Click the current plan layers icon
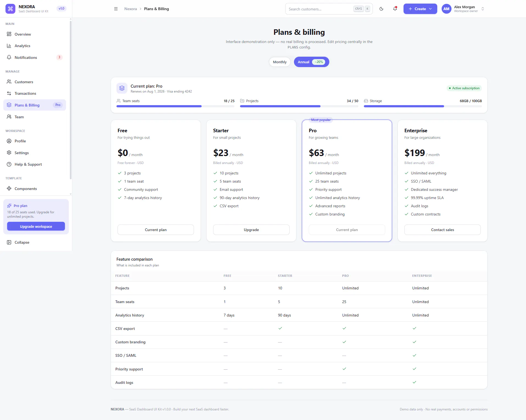Image resolution: width=526 pixels, height=420 pixels. 122,88
